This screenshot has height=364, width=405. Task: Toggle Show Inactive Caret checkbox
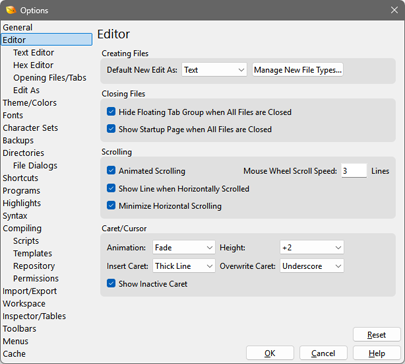111,283
